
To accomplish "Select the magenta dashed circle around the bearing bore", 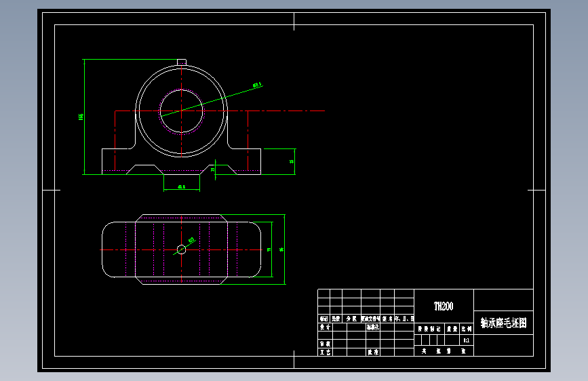I will point(182,111).
